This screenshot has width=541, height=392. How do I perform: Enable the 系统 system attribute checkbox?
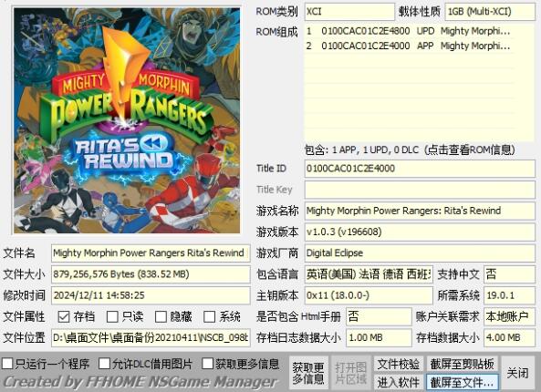pyautogui.click(x=210, y=316)
